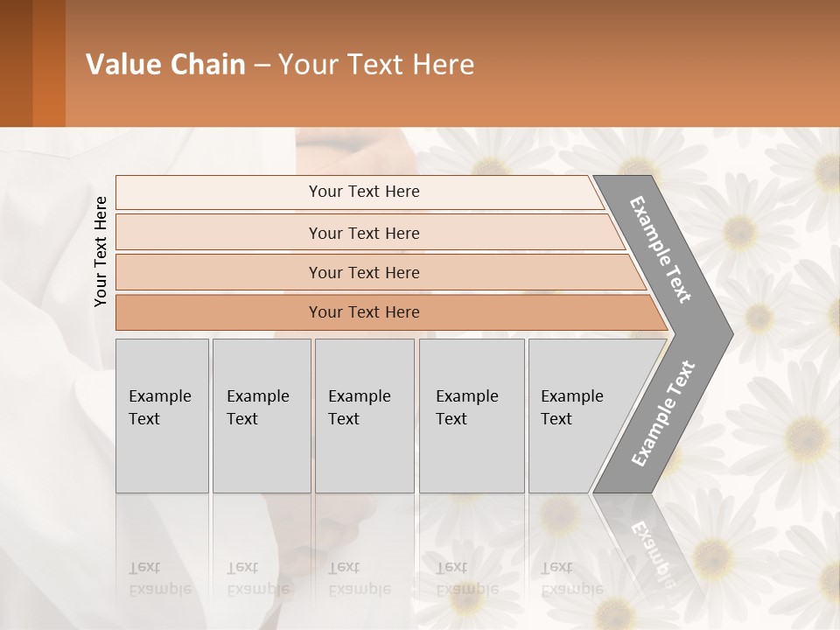
Task: Click the second "Your Text Here" bar from top
Action: [363, 233]
